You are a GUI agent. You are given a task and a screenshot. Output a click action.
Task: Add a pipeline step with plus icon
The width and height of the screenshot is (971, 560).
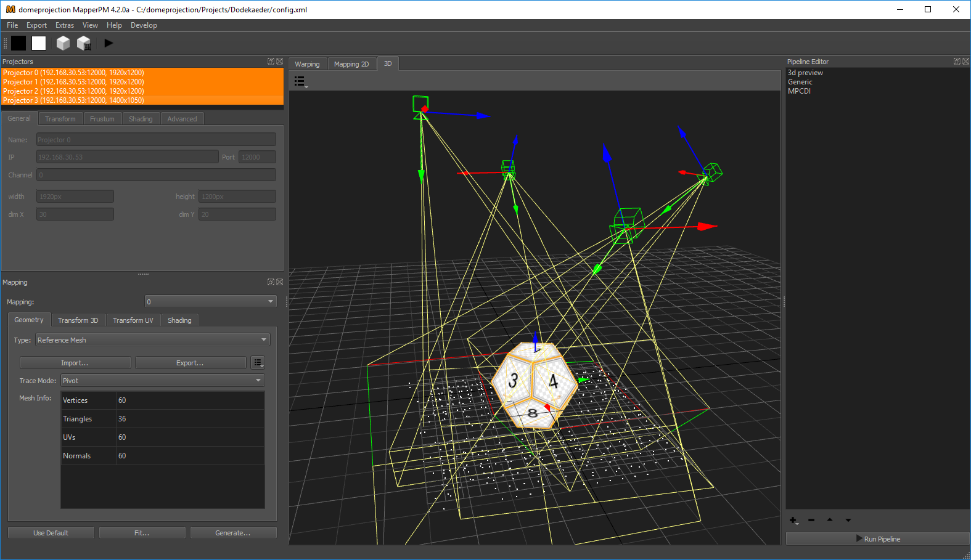pyautogui.click(x=793, y=521)
